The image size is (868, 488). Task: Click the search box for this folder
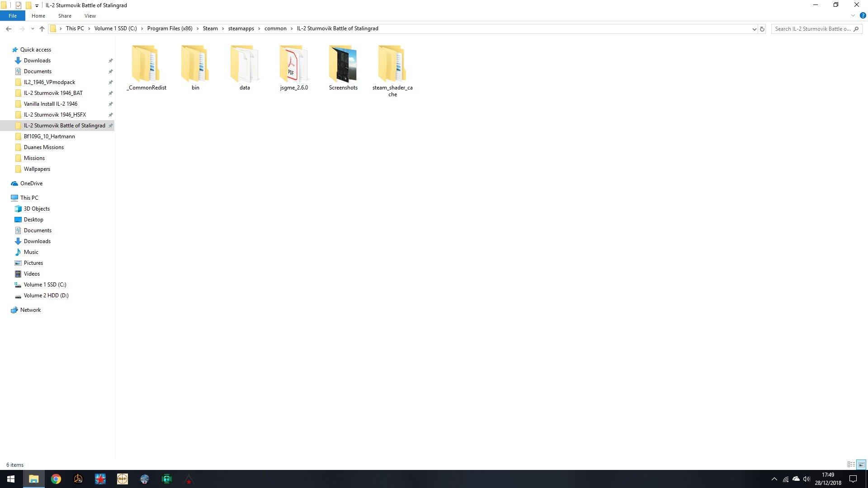(x=811, y=29)
